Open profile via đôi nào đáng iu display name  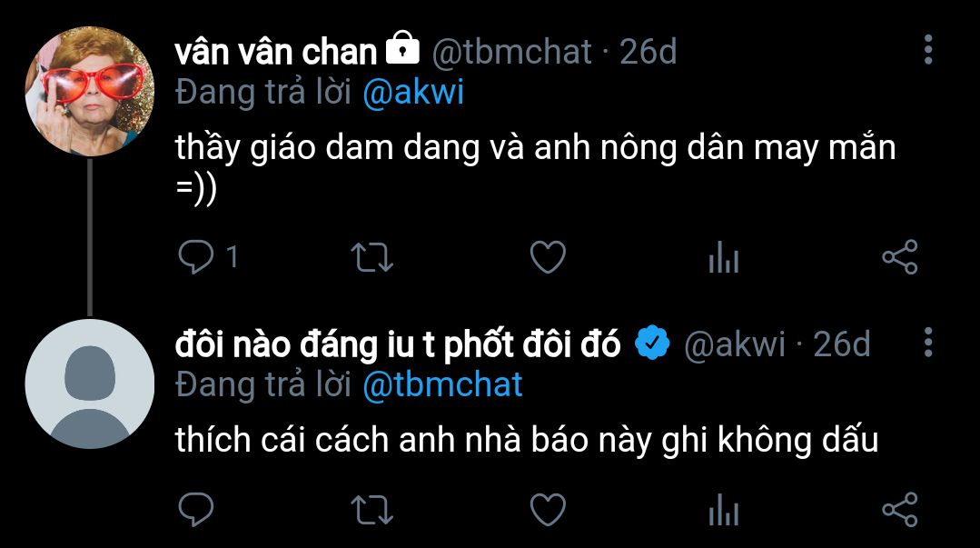[x=398, y=344]
